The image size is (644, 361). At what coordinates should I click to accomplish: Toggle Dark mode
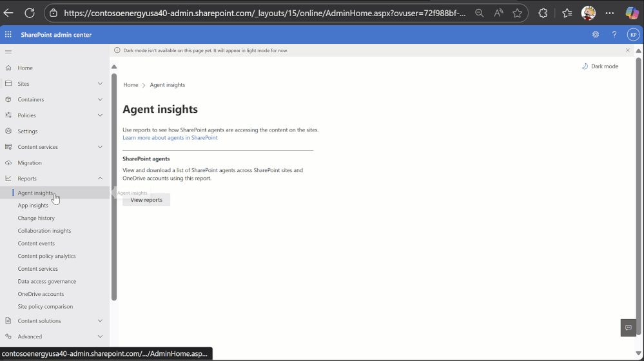tap(600, 66)
